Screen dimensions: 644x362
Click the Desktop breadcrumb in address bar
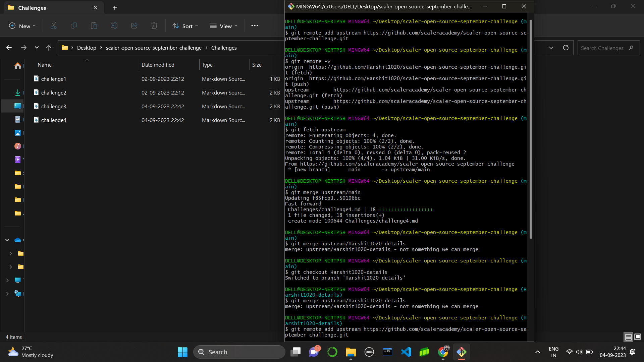coord(87,48)
